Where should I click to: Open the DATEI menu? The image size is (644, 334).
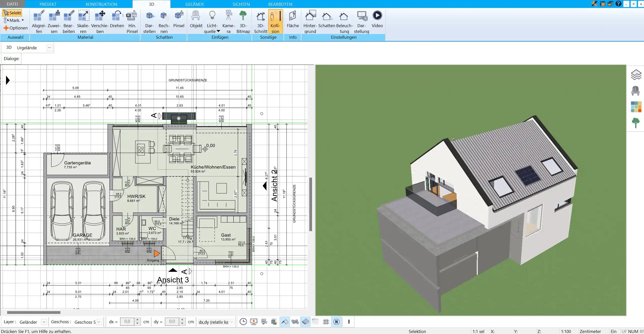(12, 4)
